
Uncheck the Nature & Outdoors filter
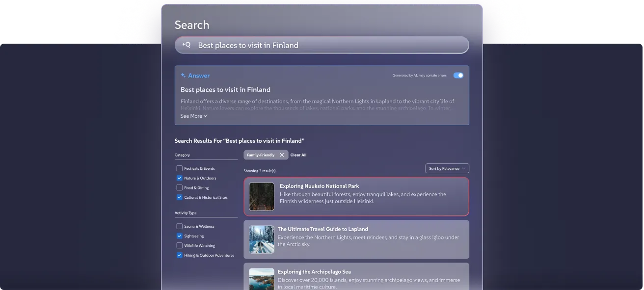(180, 178)
